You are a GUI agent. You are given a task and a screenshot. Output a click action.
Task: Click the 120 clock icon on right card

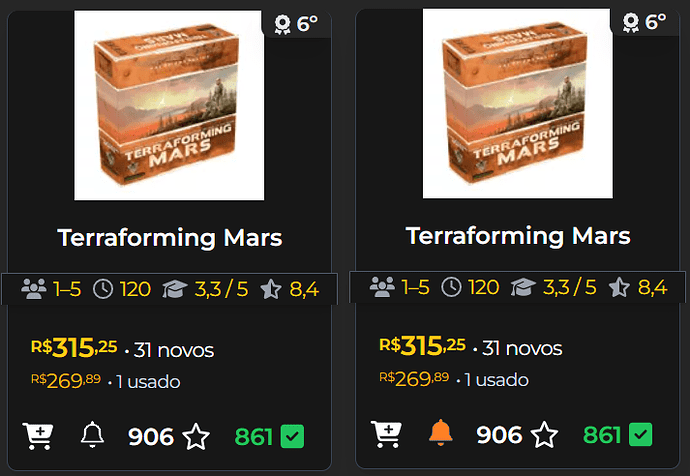click(451, 287)
